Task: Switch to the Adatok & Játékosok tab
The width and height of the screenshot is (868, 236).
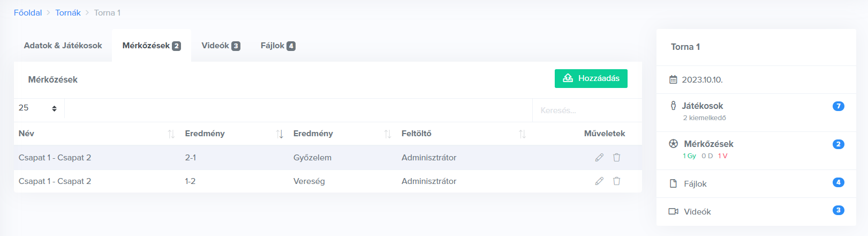Action: pyautogui.click(x=63, y=46)
